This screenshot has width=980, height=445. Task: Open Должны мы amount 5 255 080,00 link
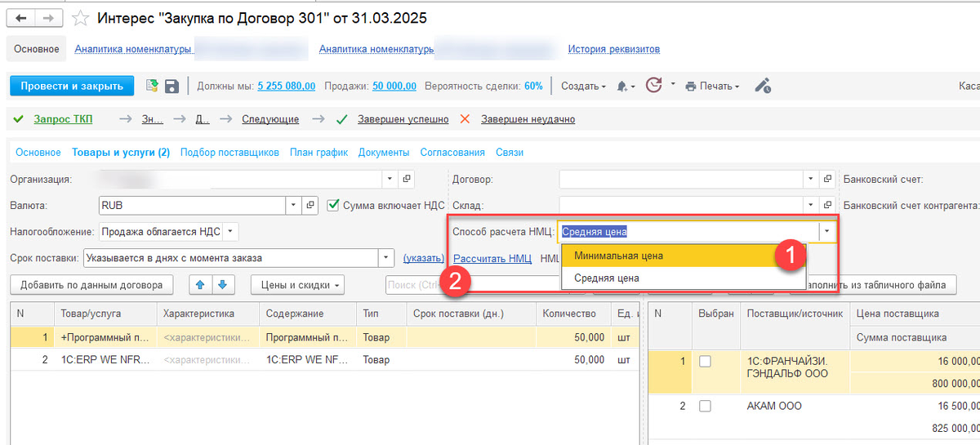287,86
